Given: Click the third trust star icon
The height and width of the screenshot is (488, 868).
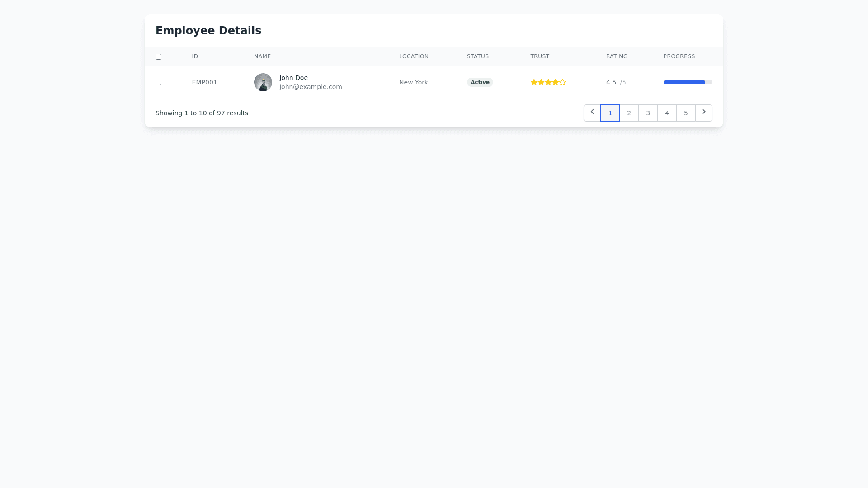Looking at the screenshot, I should 548,82.
